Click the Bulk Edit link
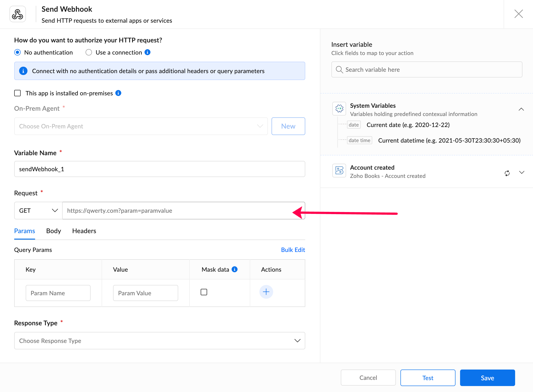Screen dimensions: 533x392 pos(293,250)
